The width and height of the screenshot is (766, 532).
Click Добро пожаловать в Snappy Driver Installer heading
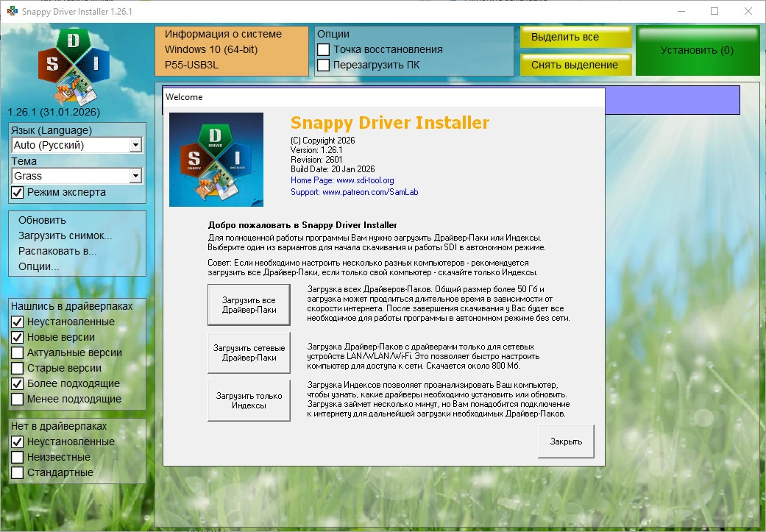click(x=302, y=225)
